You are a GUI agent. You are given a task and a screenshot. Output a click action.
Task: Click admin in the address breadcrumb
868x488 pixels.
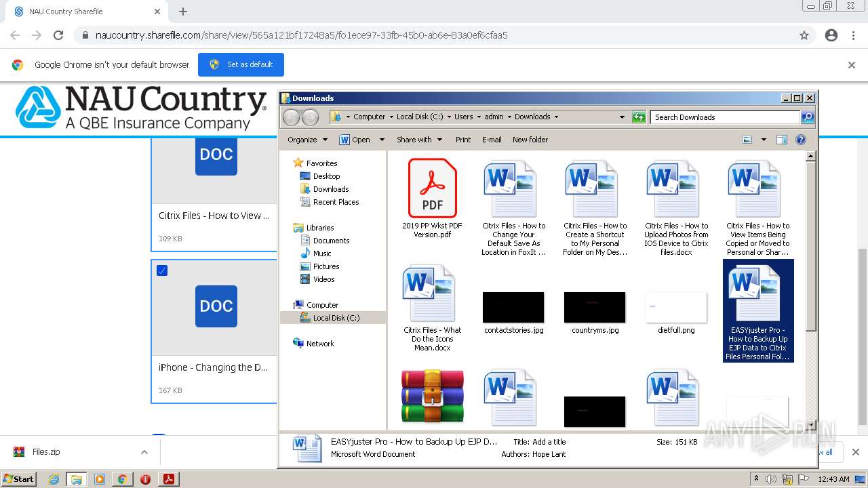coord(494,117)
